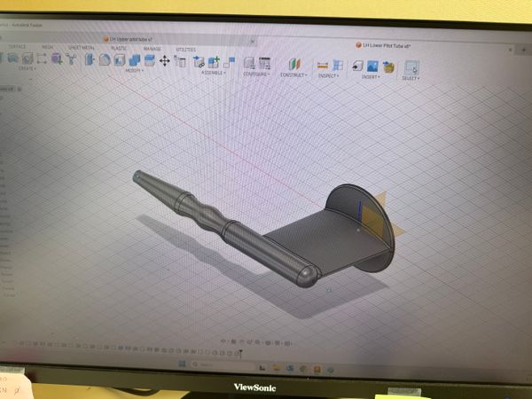Click the Insert Derive icon
This screenshot has width=532, height=399.
click(x=357, y=66)
